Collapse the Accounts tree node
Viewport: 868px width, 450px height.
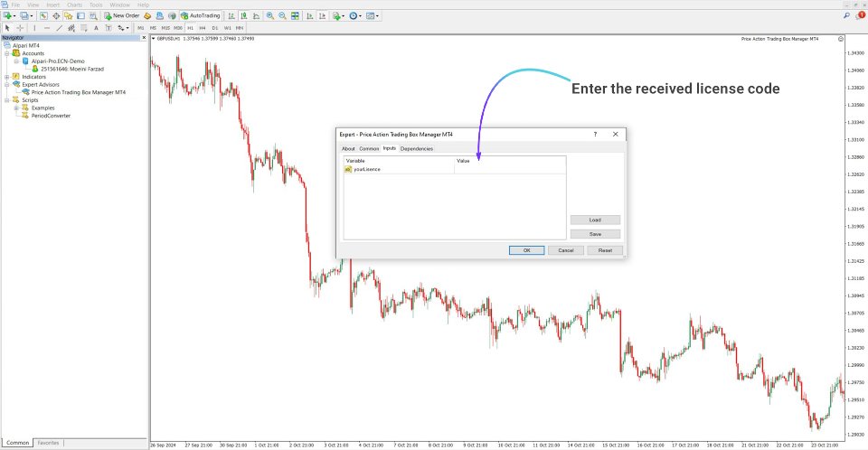6,53
